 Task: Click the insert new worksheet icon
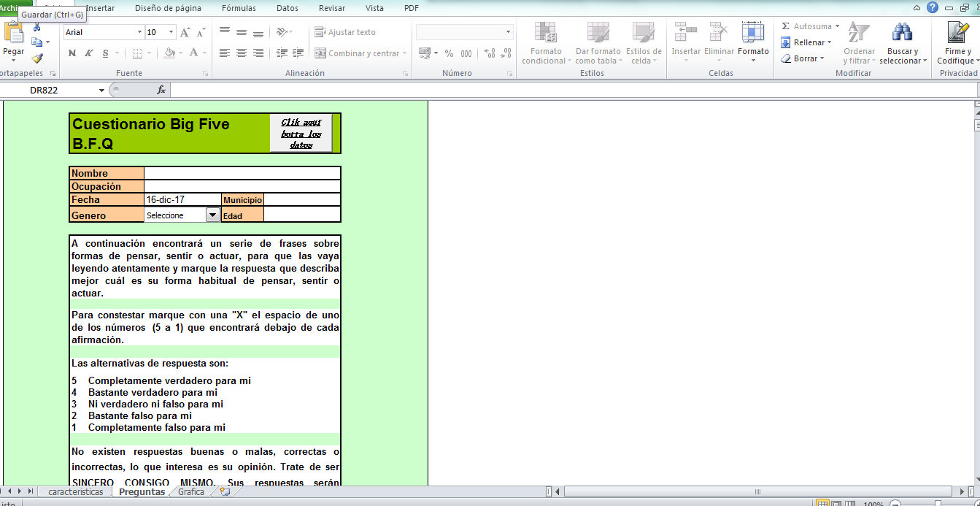coord(225,492)
